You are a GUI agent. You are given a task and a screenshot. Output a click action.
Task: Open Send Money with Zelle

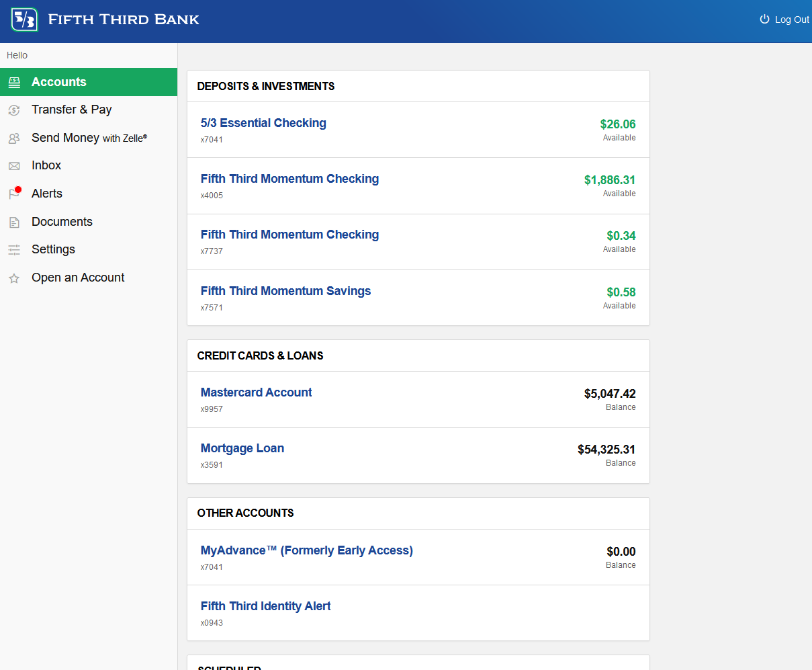[x=89, y=138]
